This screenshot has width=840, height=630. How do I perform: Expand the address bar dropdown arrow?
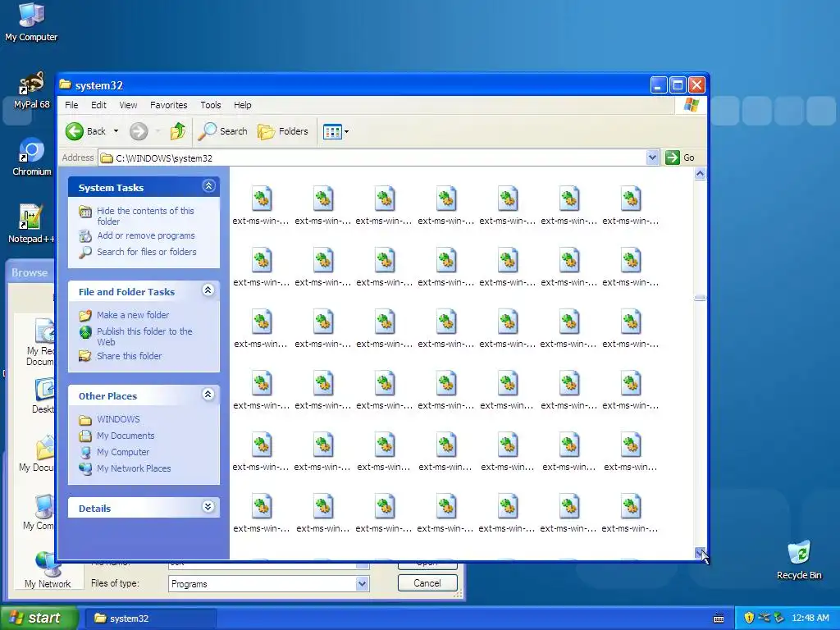(x=652, y=157)
